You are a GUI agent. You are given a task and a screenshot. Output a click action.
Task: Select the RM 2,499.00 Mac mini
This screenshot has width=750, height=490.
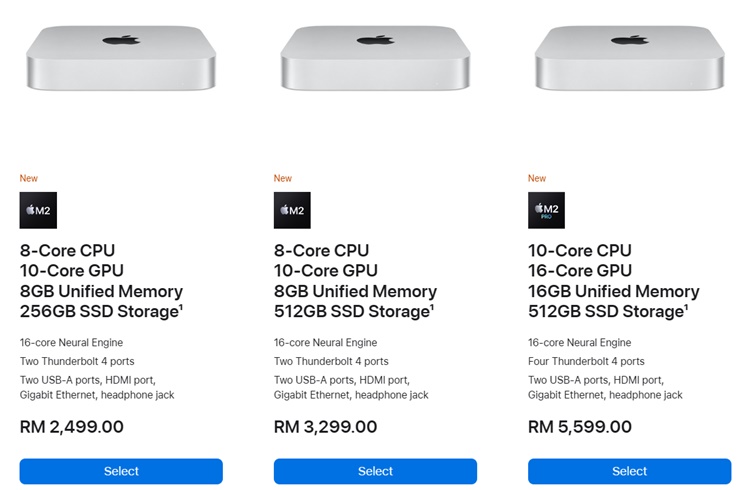click(x=121, y=471)
